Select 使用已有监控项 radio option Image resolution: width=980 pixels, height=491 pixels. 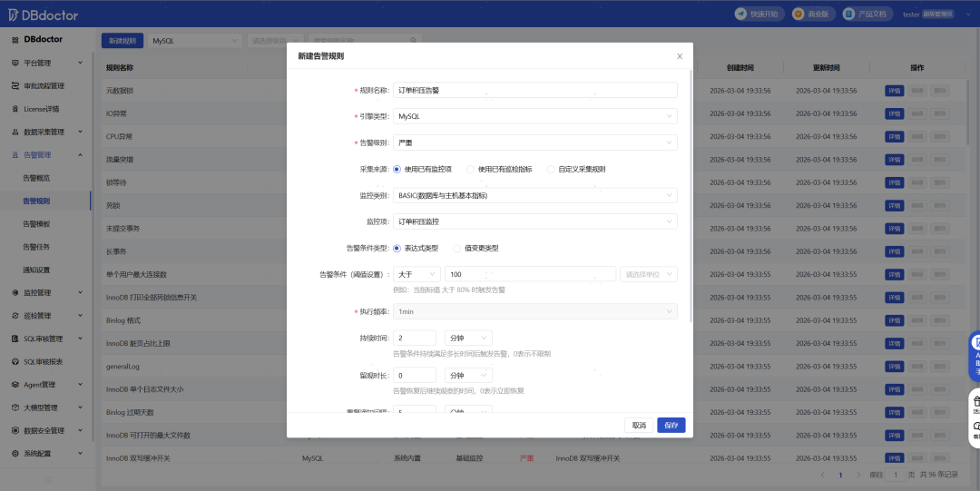tap(397, 170)
